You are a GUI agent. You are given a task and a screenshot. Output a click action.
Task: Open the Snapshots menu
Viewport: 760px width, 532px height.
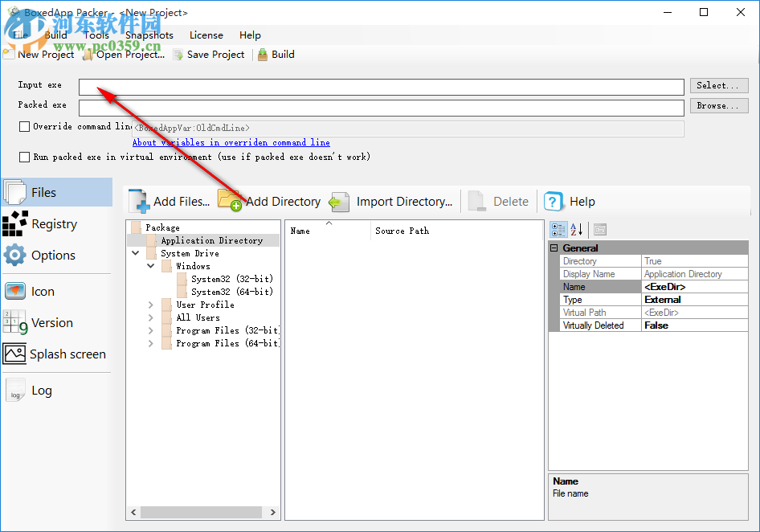pos(149,35)
